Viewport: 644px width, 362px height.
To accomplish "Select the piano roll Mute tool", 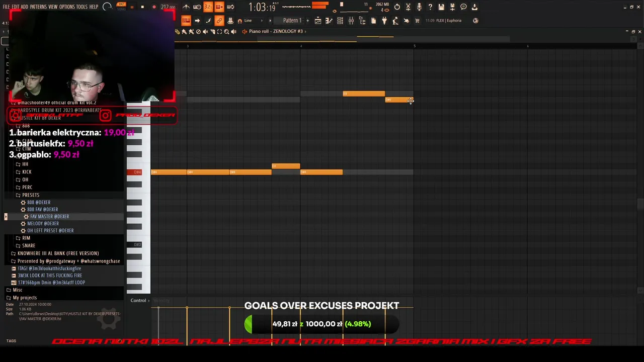I will [x=205, y=32].
